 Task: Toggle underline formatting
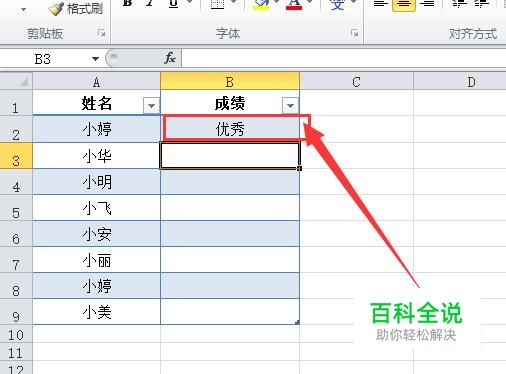click(173, 3)
